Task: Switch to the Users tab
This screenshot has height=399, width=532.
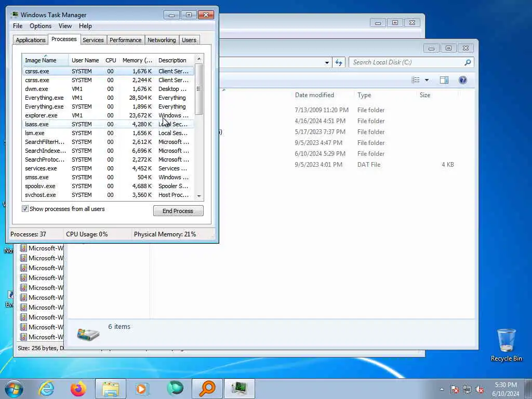Action: pyautogui.click(x=189, y=40)
